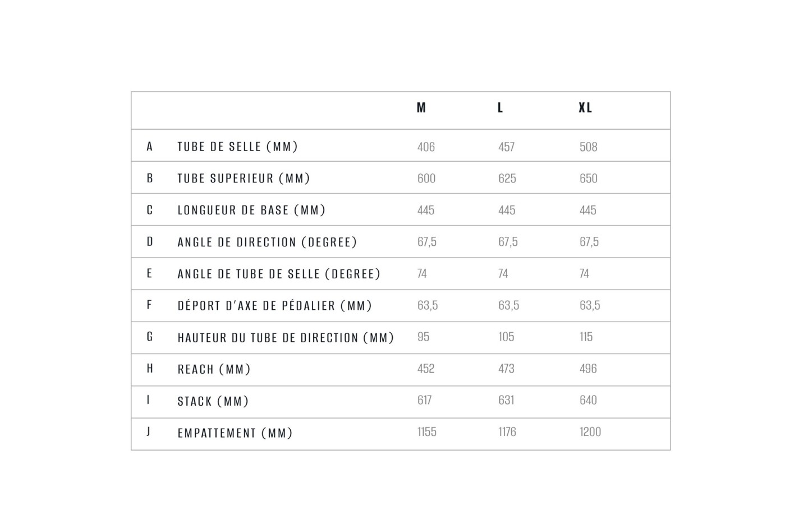This screenshot has width=808, height=532.
Task: Click the 406 seat tube value
Action: (x=426, y=147)
